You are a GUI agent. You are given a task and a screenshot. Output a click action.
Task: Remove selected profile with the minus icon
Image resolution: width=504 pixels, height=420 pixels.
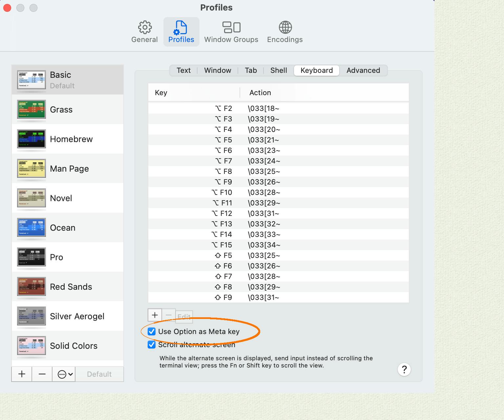tap(42, 374)
